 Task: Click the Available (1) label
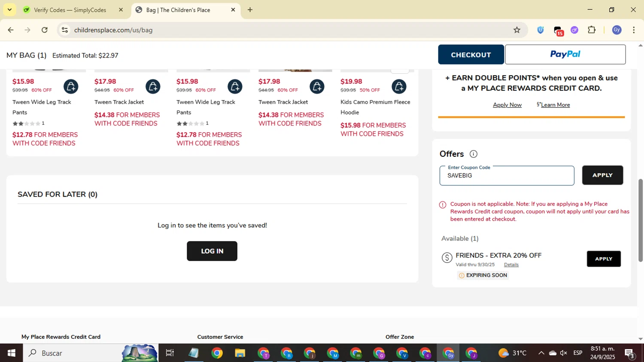[460, 239]
